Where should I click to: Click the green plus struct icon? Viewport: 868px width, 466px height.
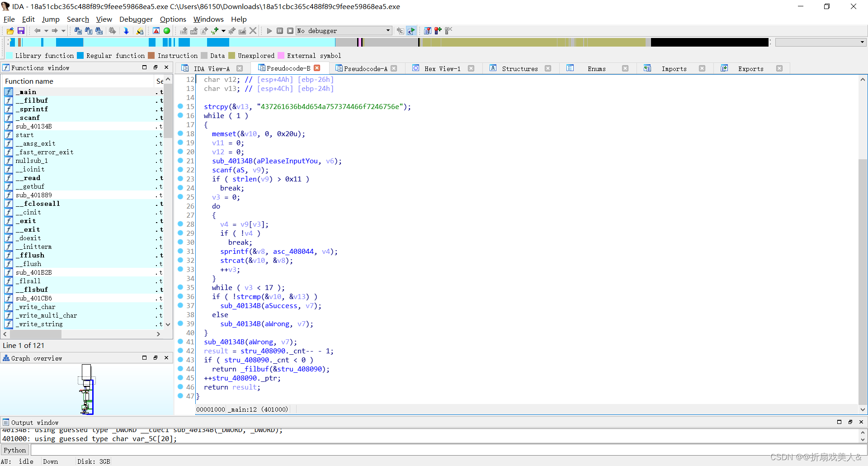click(215, 31)
